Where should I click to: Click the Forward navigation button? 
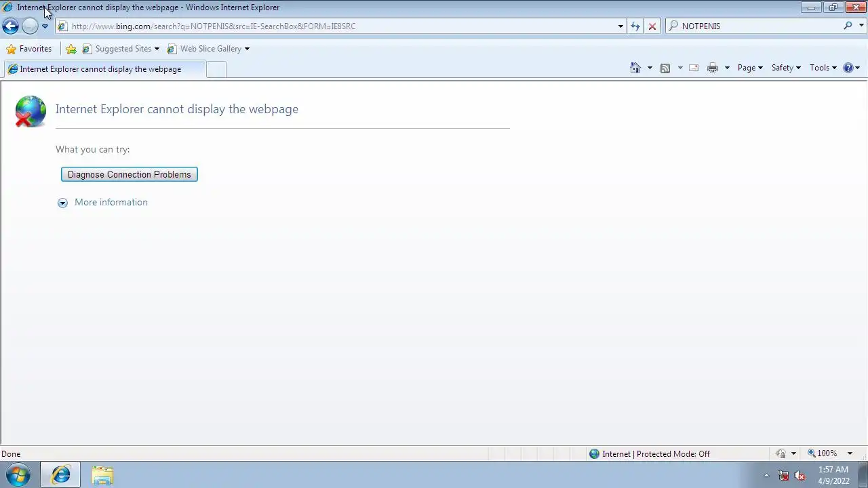(30, 26)
